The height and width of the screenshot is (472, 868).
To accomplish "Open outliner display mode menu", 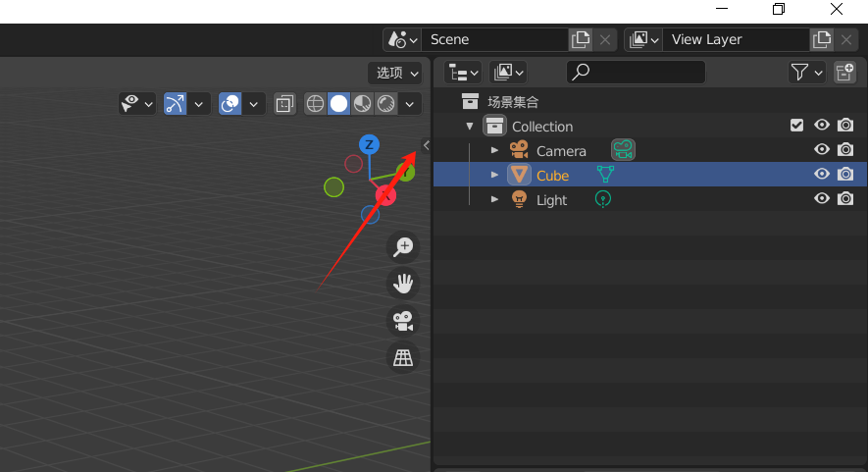I will 463,72.
